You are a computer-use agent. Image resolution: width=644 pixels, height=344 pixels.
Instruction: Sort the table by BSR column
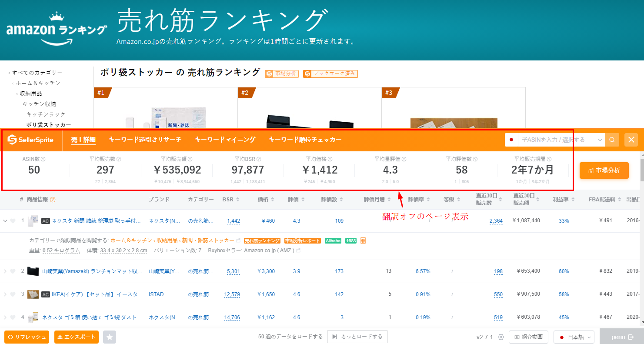(x=231, y=200)
